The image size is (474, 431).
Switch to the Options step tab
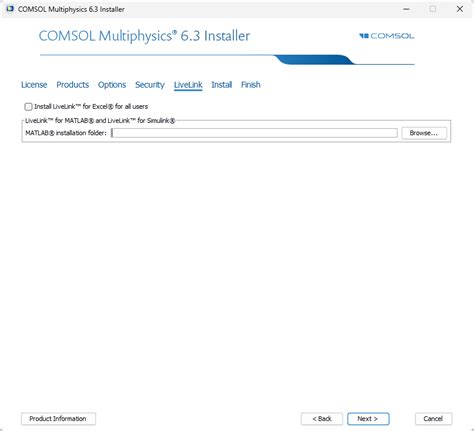tap(112, 85)
